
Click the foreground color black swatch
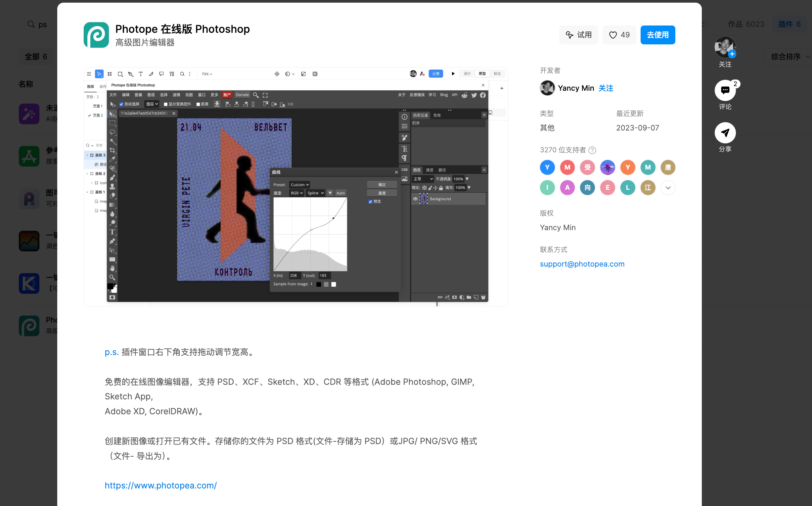point(110,286)
